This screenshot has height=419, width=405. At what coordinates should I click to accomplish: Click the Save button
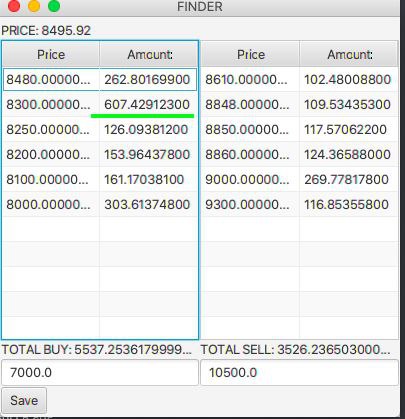point(24,400)
